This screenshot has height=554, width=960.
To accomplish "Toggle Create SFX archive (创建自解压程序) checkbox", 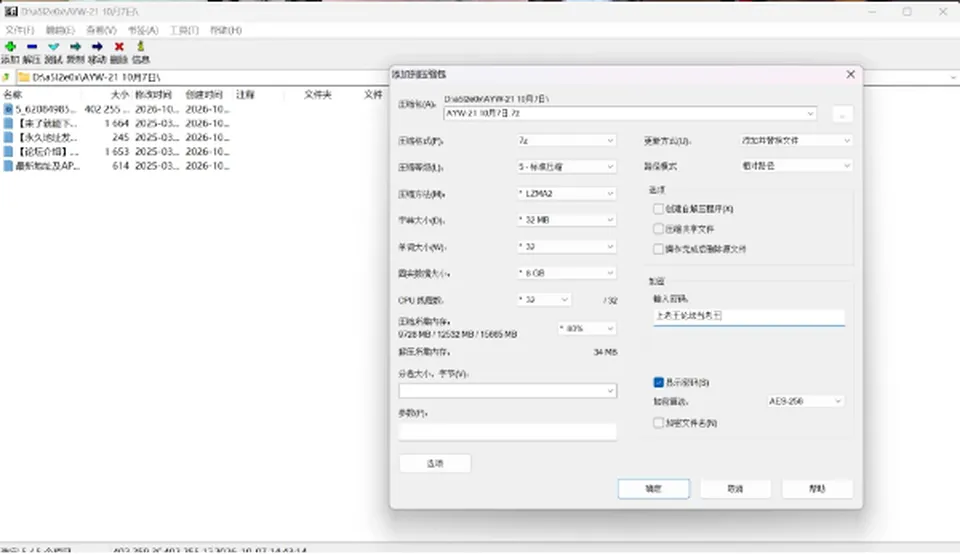I will pyautogui.click(x=658, y=209).
